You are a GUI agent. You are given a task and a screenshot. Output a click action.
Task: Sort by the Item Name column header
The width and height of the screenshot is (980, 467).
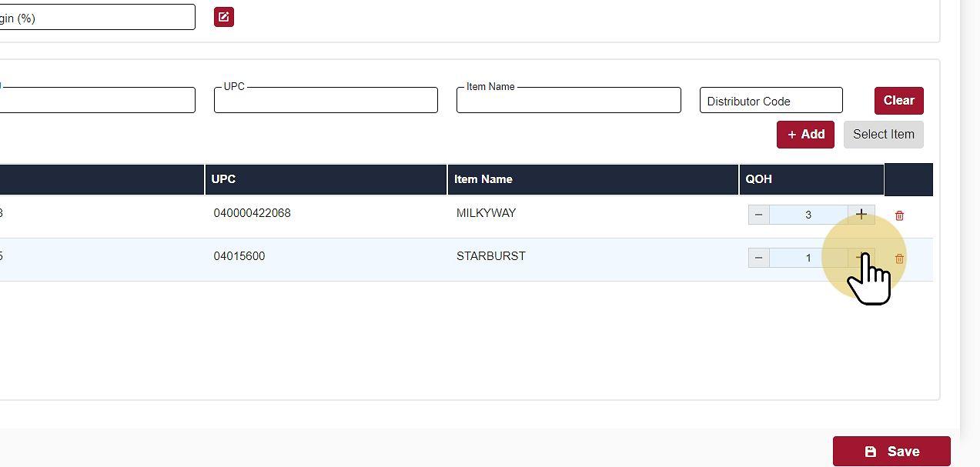click(483, 179)
